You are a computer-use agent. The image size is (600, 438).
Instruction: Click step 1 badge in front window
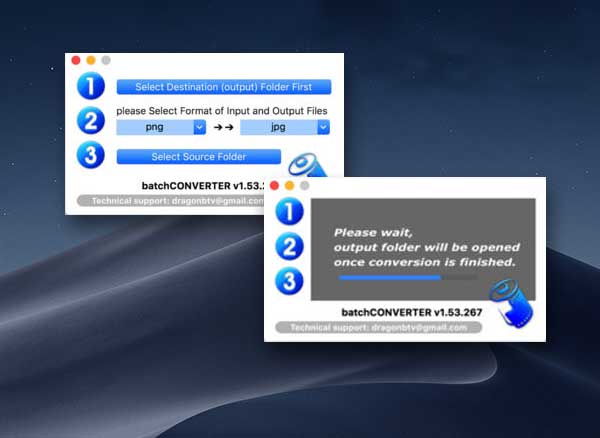[289, 211]
